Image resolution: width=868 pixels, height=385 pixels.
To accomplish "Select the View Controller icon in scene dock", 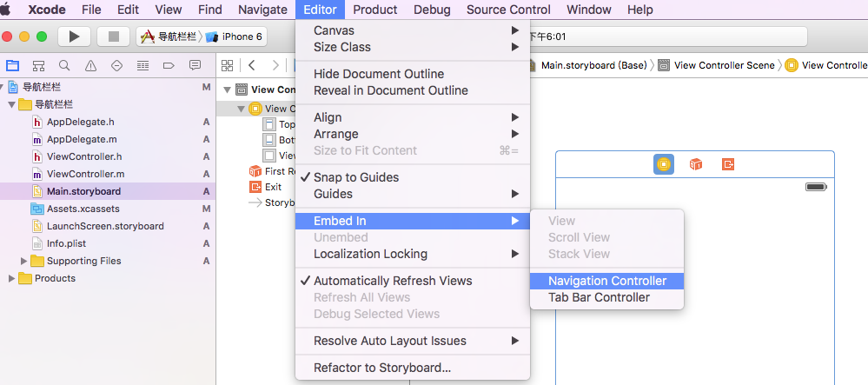I will 663,164.
